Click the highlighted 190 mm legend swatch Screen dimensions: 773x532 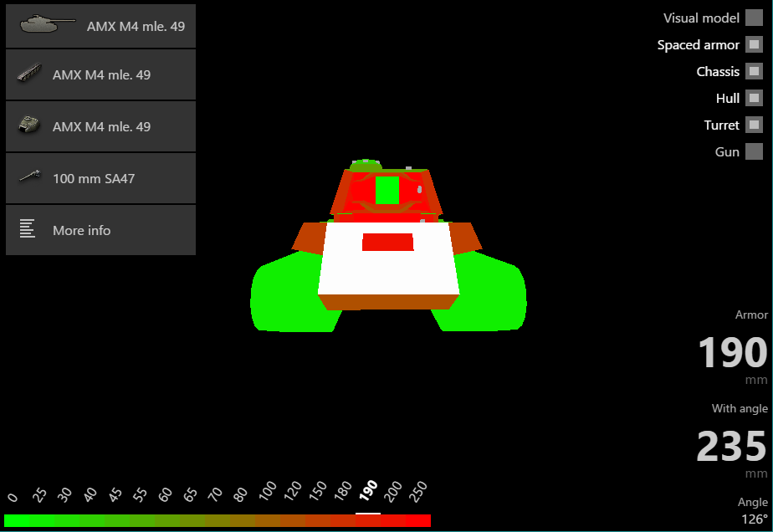coord(368,520)
